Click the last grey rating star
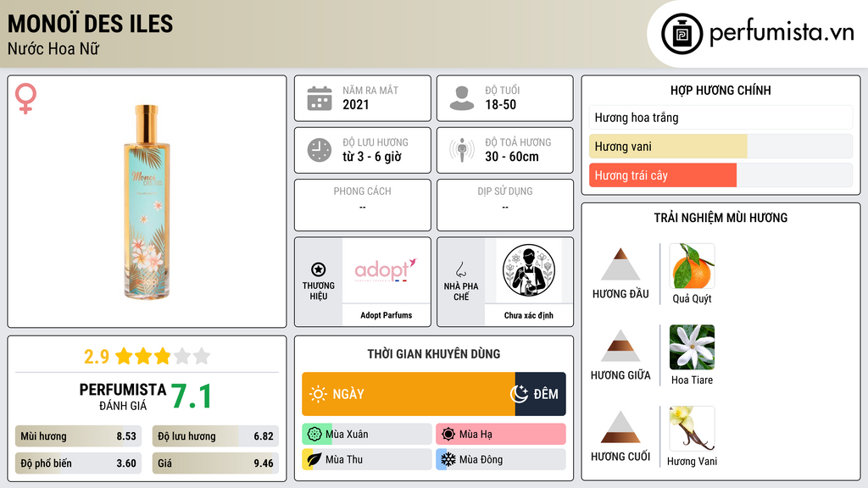The height and width of the screenshot is (488, 868). (x=202, y=356)
